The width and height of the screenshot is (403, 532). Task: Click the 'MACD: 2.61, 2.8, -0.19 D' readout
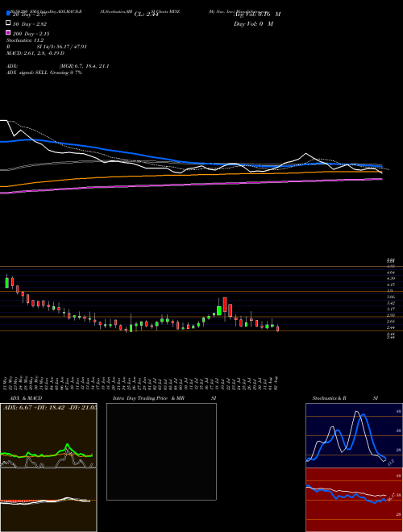pyautogui.click(x=35, y=53)
